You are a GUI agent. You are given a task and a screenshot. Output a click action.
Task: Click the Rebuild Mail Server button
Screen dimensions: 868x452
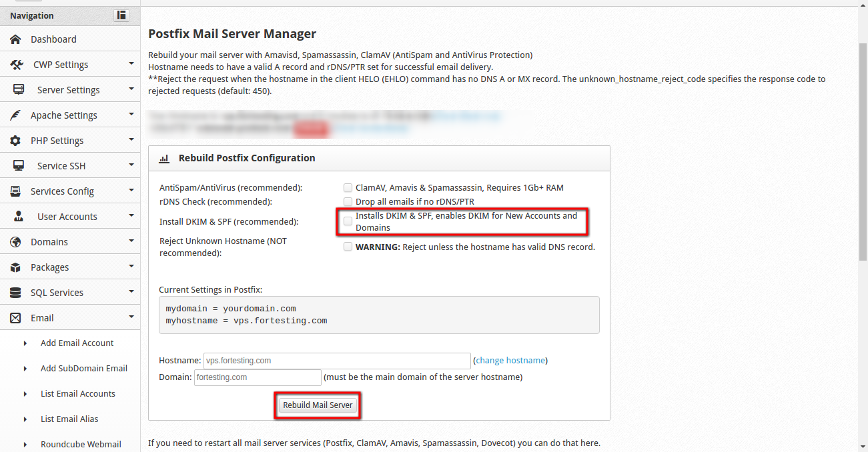coord(318,405)
